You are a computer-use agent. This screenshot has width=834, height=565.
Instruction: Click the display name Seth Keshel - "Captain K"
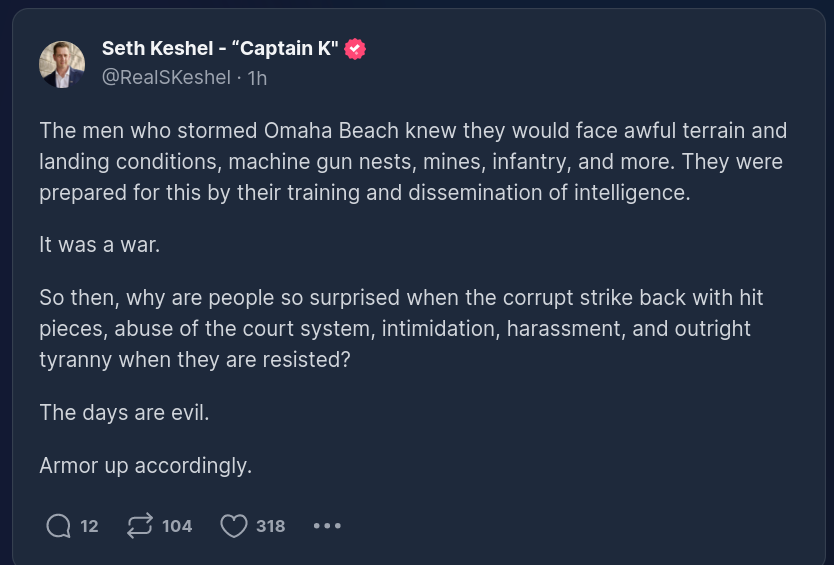pos(220,49)
